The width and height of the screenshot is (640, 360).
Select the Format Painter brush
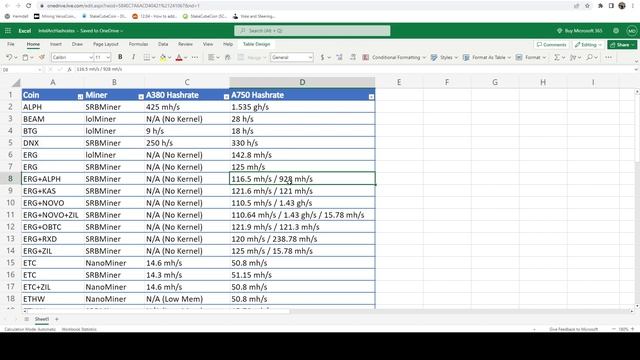click(x=42, y=58)
